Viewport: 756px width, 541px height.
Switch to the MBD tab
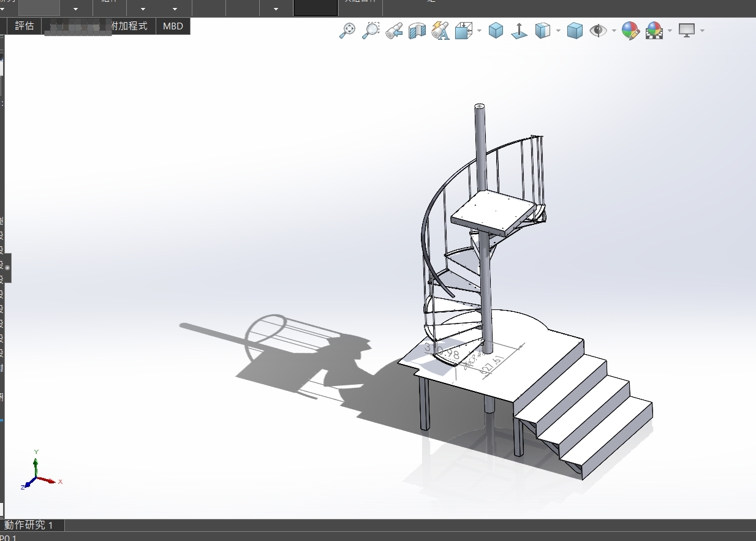pos(173,26)
